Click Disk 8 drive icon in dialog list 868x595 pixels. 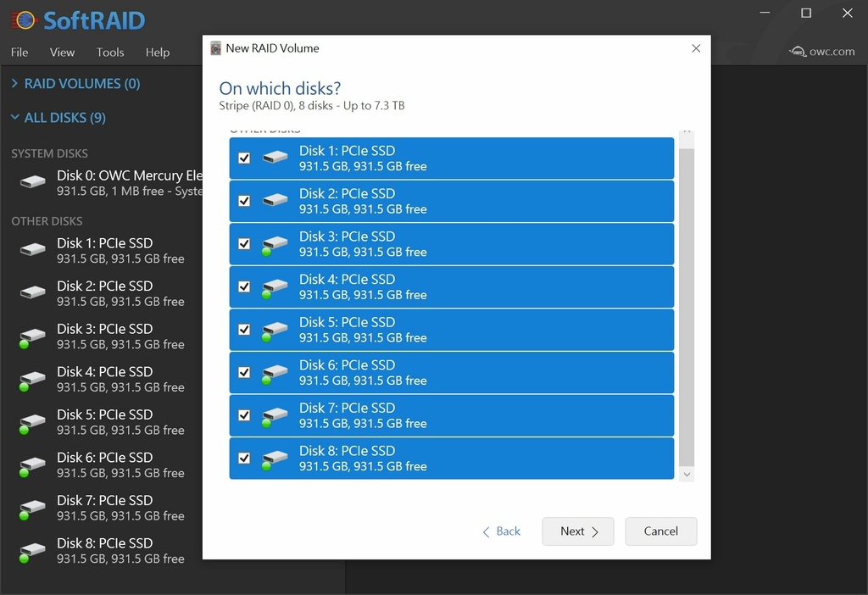(x=275, y=459)
